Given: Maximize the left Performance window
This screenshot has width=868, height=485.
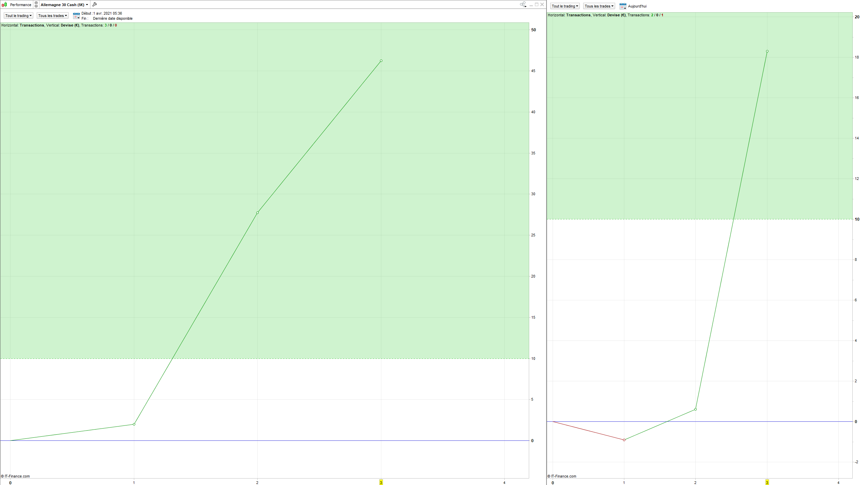Looking at the screenshot, I should click(x=537, y=4).
